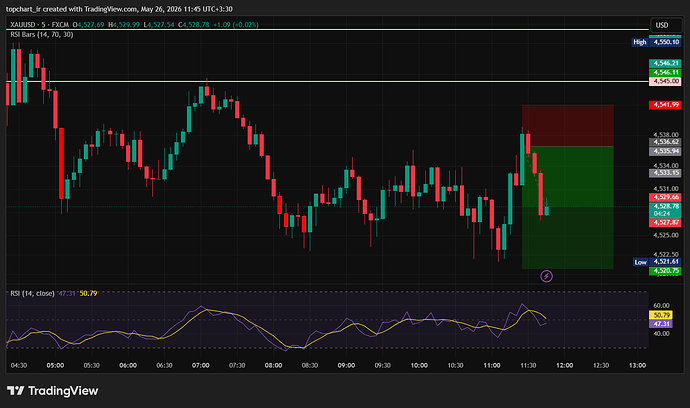Click the purple lightning bolt event icon

pos(547,276)
